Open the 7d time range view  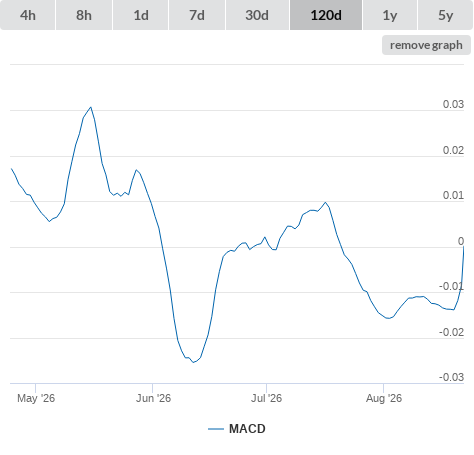point(197,15)
